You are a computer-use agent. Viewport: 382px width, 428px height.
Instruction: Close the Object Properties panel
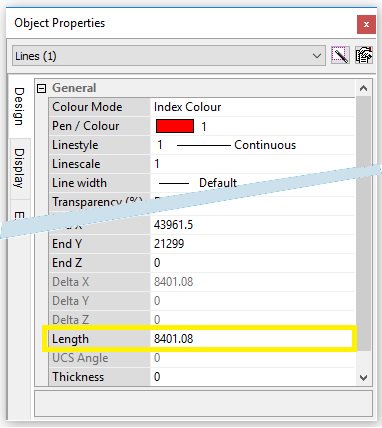366,24
